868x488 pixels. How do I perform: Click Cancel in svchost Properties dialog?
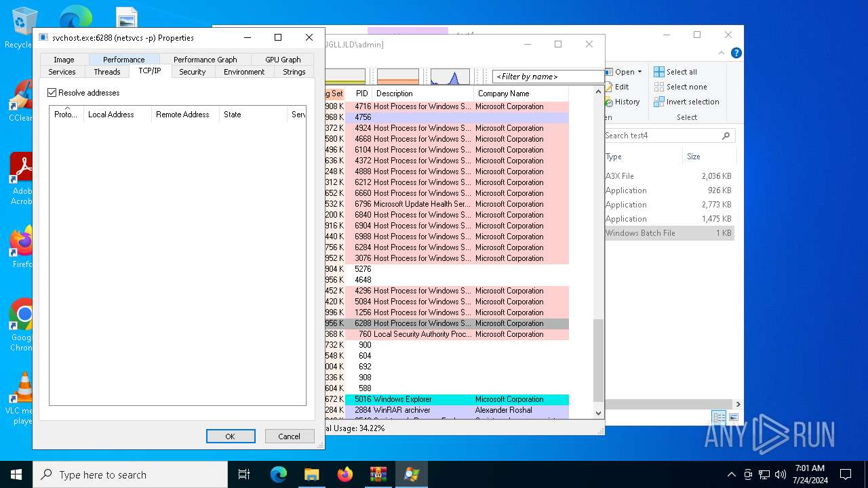[x=289, y=436]
